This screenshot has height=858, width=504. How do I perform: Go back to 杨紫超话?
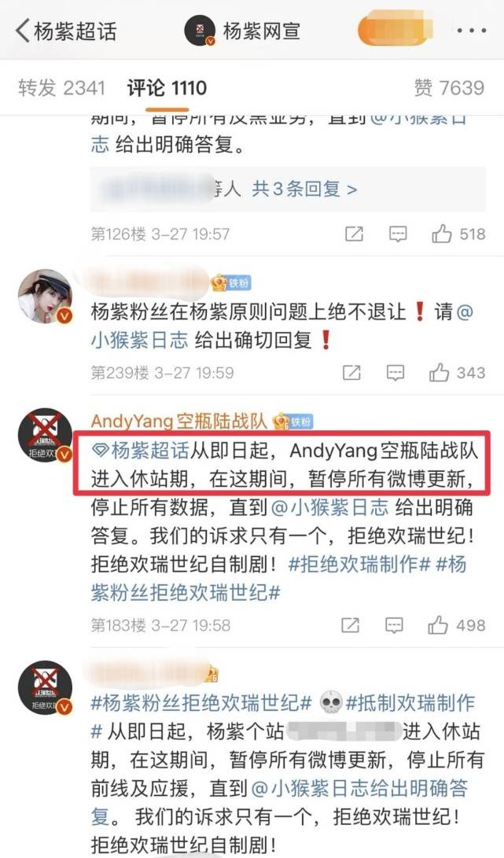click(66, 31)
